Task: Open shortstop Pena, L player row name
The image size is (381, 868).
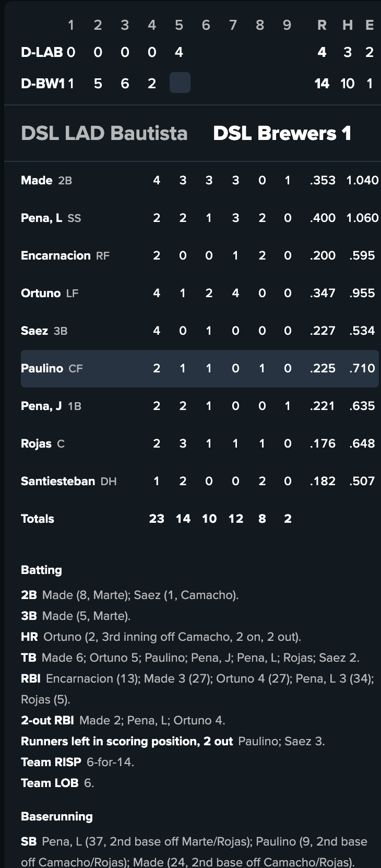Action: pos(41,218)
